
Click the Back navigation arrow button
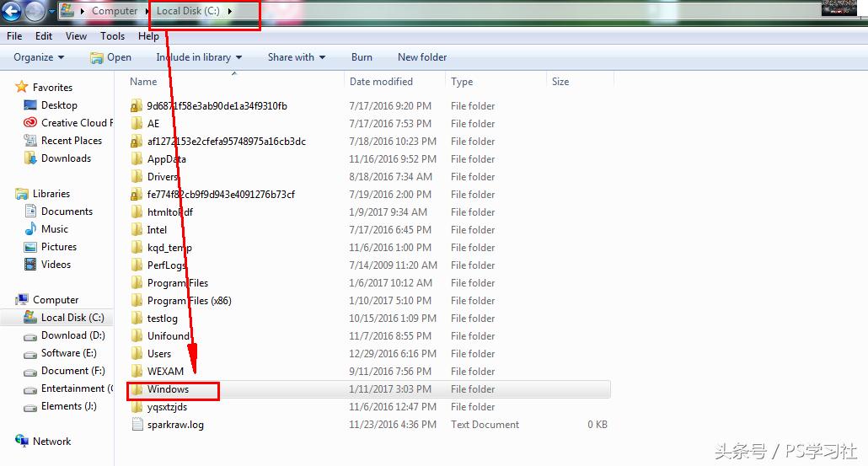click(x=12, y=10)
